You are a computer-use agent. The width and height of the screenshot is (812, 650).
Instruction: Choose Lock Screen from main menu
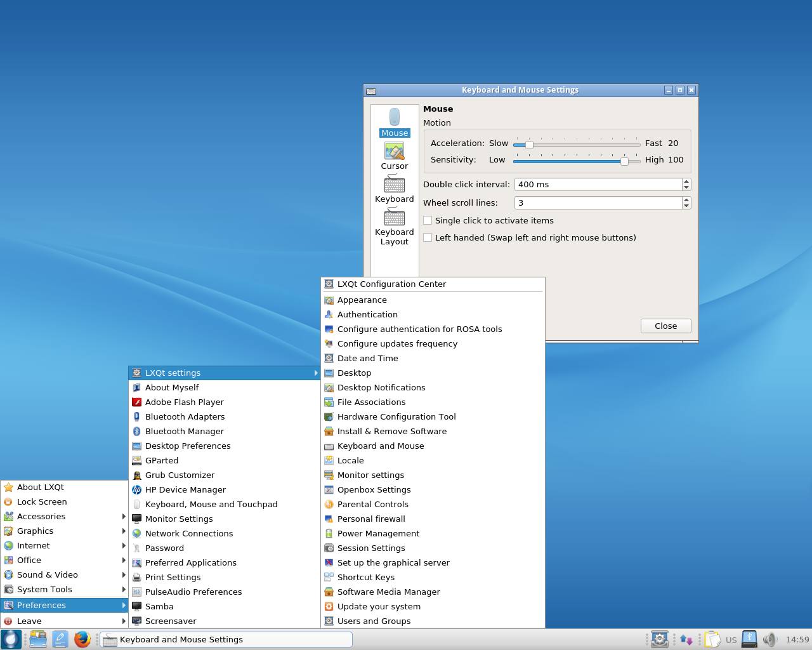click(x=64, y=501)
